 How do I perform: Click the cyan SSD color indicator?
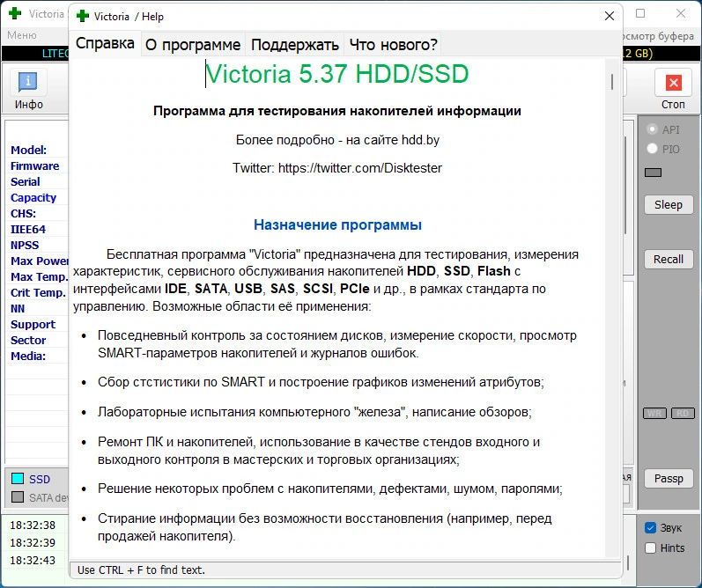click(x=18, y=478)
